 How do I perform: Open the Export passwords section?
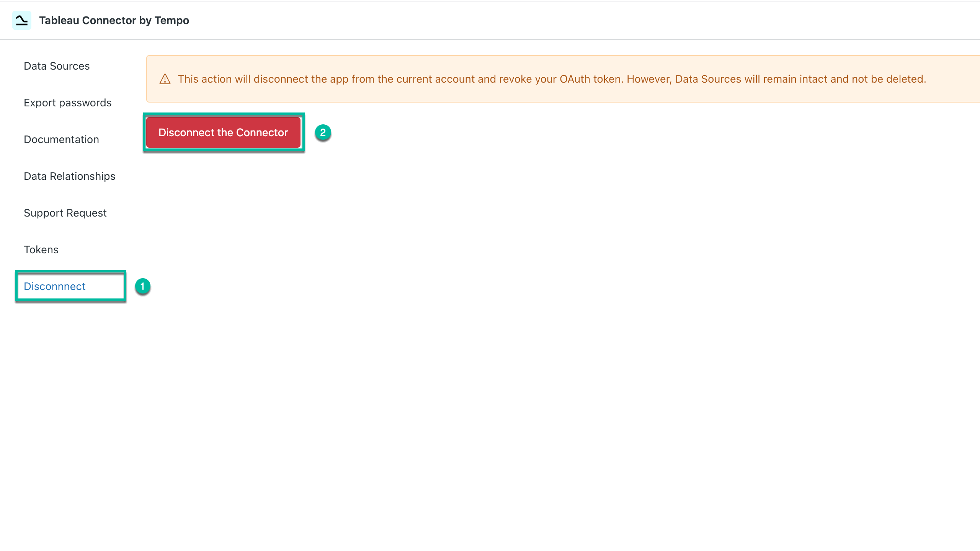coord(68,103)
